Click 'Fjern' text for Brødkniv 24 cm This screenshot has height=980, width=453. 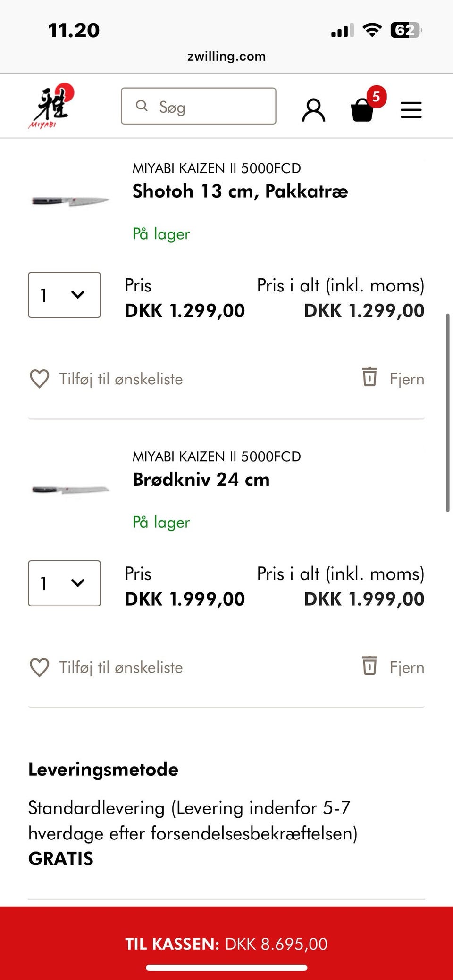(407, 668)
